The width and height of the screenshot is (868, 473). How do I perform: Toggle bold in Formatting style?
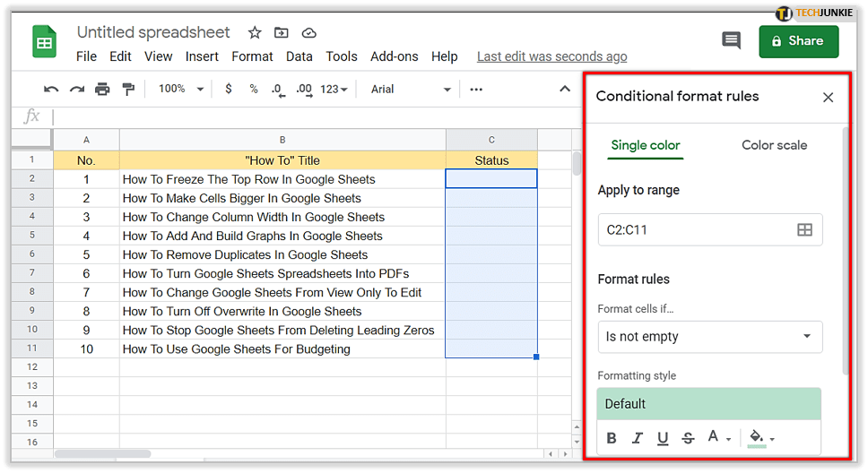point(612,438)
